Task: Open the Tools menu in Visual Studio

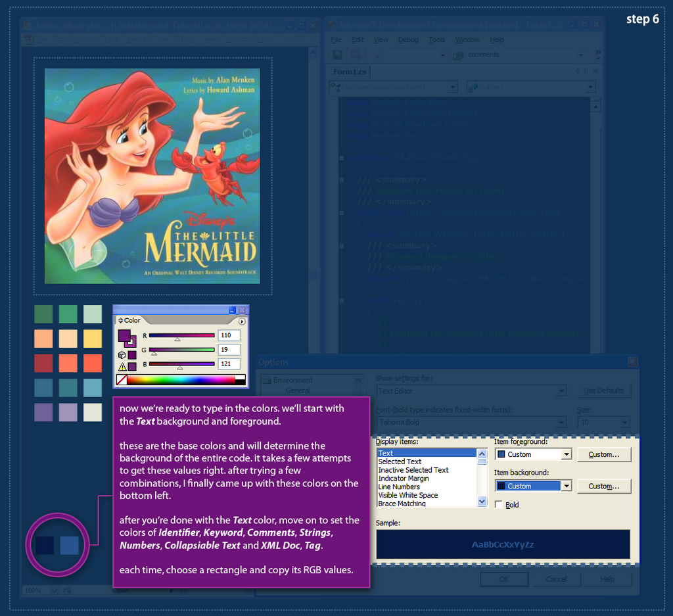Action: (437, 39)
